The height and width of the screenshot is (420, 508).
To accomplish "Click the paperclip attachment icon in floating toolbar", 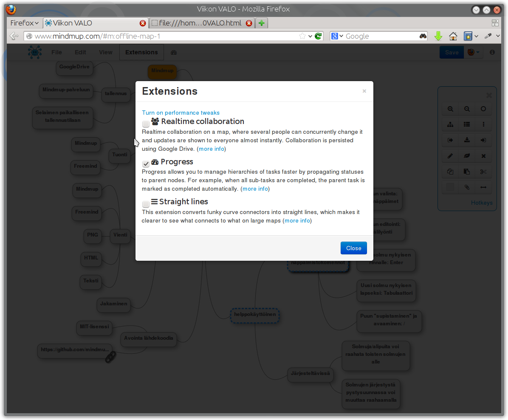I will click(467, 187).
